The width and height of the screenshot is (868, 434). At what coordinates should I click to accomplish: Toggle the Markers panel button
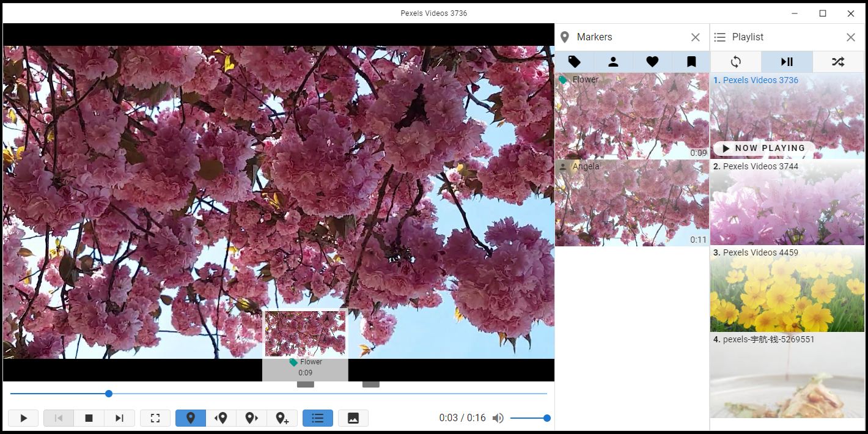tap(191, 418)
